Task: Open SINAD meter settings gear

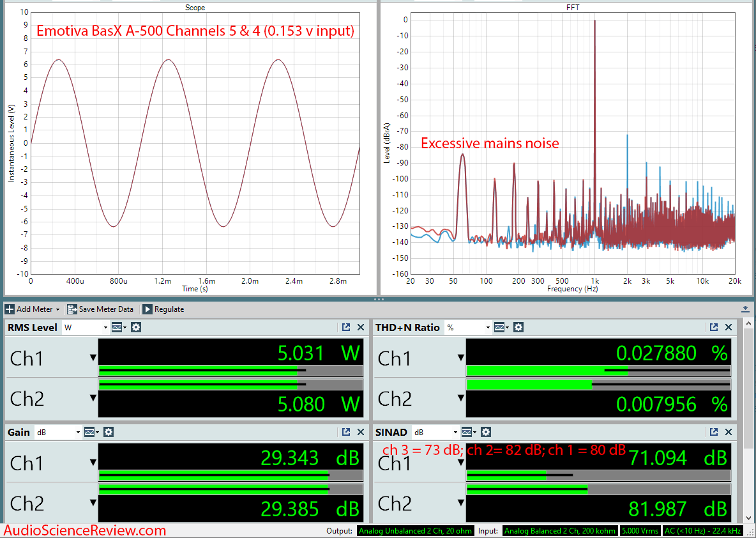Action: tap(486, 433)
